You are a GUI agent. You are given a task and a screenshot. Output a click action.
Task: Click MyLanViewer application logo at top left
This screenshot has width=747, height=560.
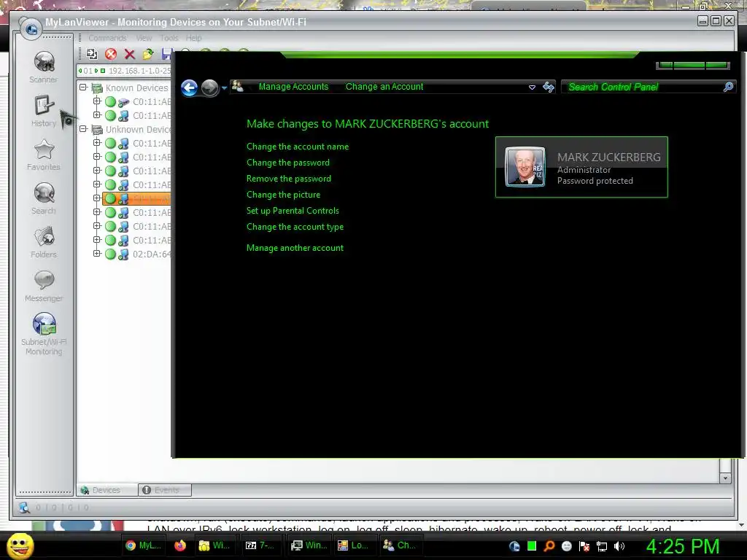31,29
